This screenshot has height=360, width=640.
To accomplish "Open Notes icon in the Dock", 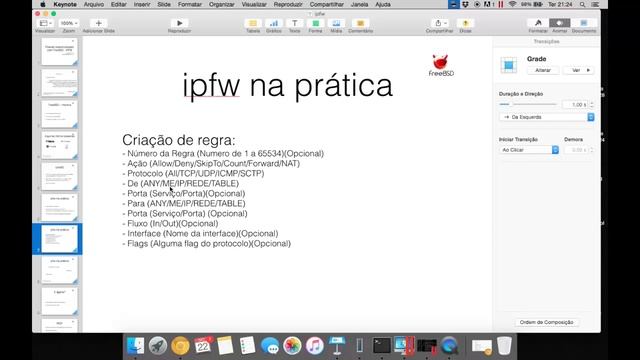I will [225, 346].
